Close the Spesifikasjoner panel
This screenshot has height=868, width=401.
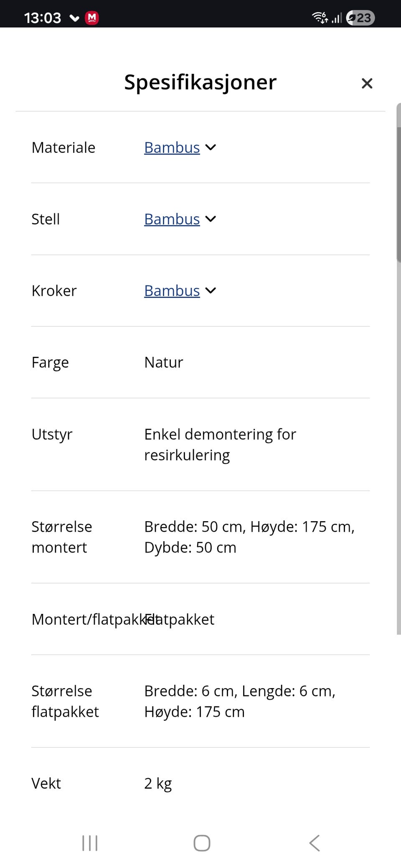[367, 83]
